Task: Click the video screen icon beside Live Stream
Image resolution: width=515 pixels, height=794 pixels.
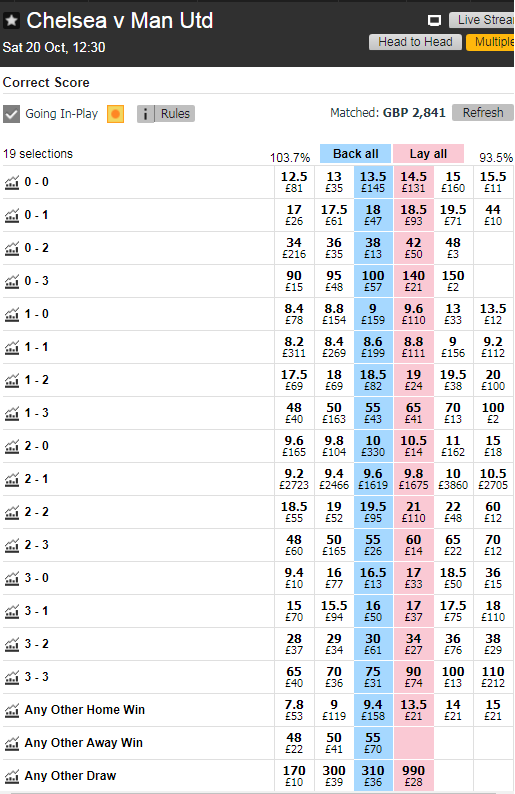Action: [434, 20]
